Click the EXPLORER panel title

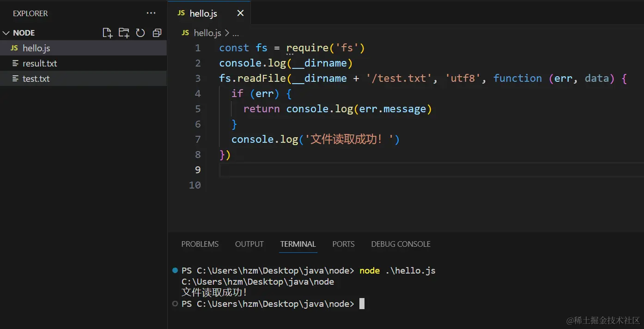pyautogui.click(x=30, y=13)
